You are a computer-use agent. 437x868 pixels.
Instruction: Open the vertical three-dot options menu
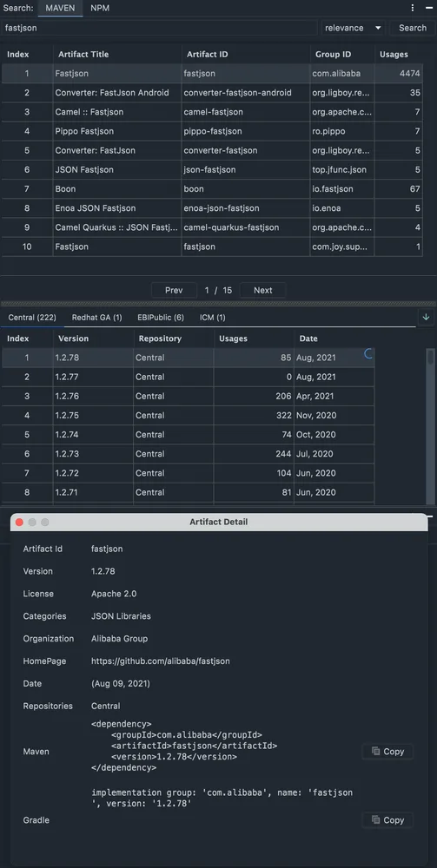pyautogui.click(x=413, y=8)
